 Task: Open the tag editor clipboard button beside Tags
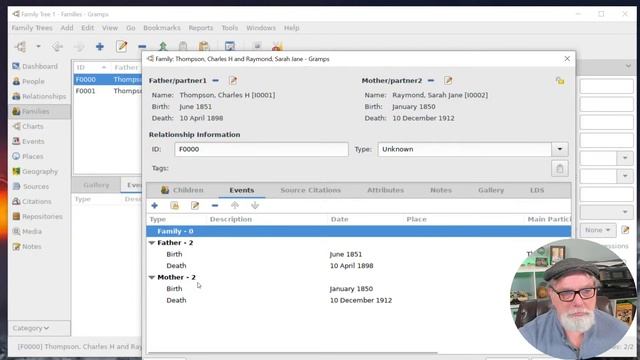click(560, 168)
